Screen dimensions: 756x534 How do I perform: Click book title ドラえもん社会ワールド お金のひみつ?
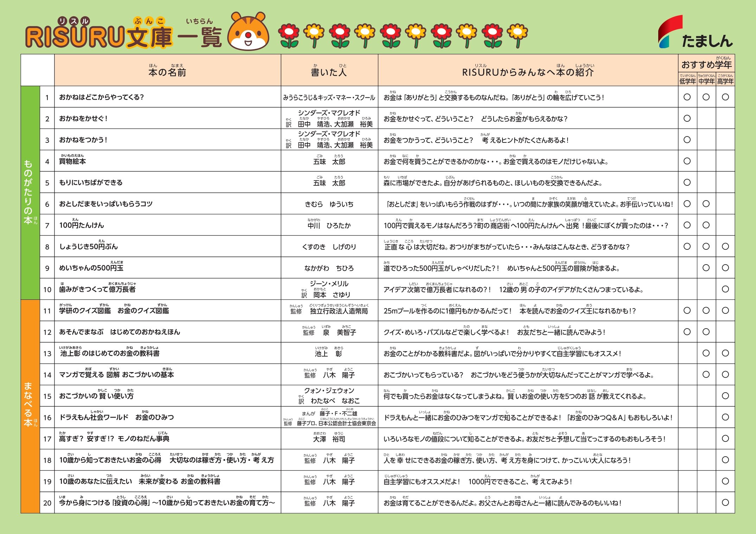(116, 416)
